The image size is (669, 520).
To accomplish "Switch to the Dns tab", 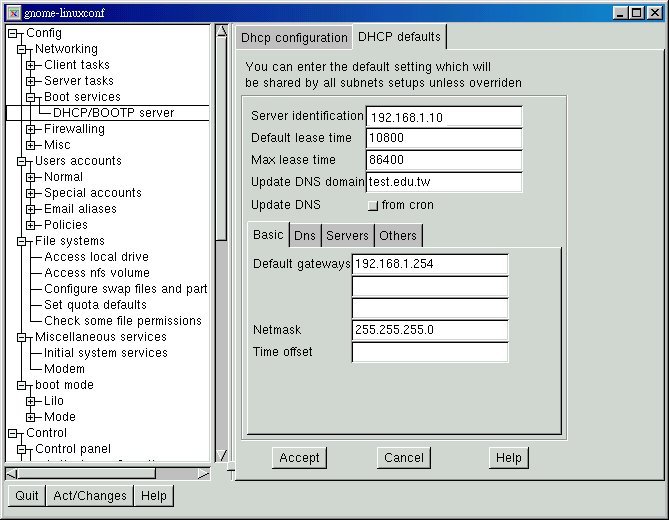I will point(305,235).
